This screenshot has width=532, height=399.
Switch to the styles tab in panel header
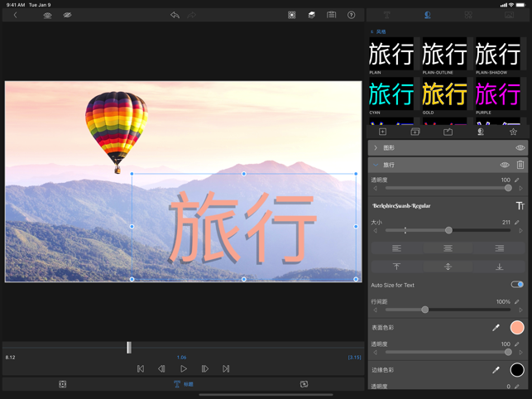point(428,15)
